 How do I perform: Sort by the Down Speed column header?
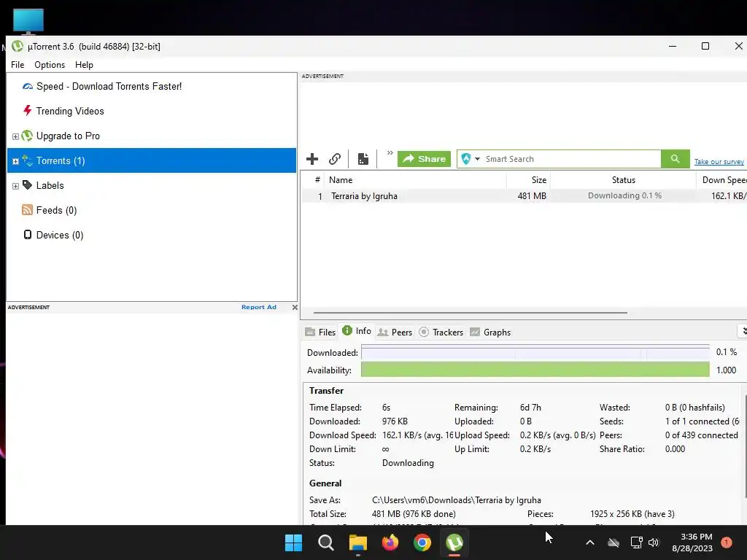pos(721,180)
